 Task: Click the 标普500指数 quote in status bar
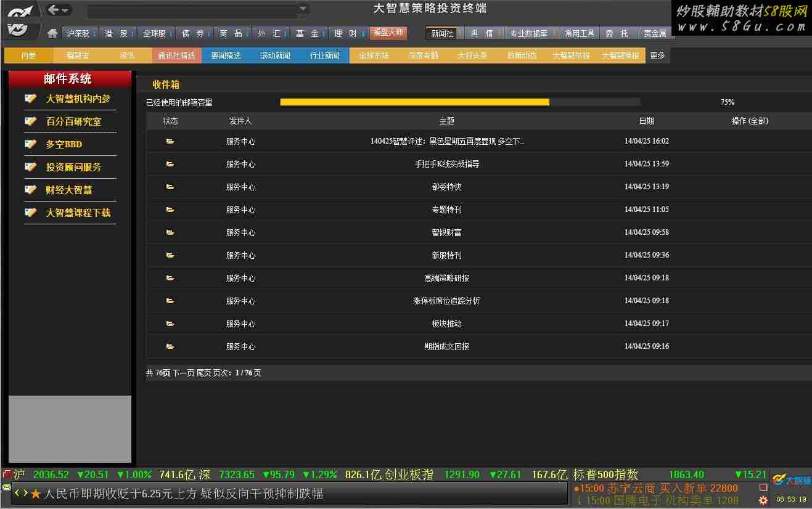tap(670, 474)
